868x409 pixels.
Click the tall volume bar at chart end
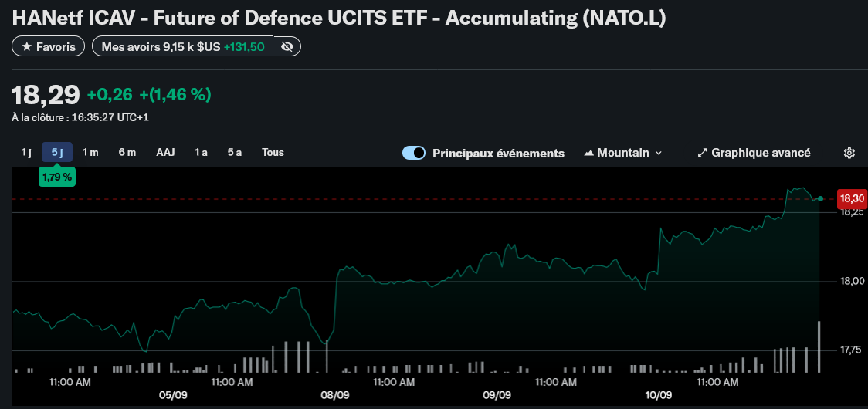819,347
